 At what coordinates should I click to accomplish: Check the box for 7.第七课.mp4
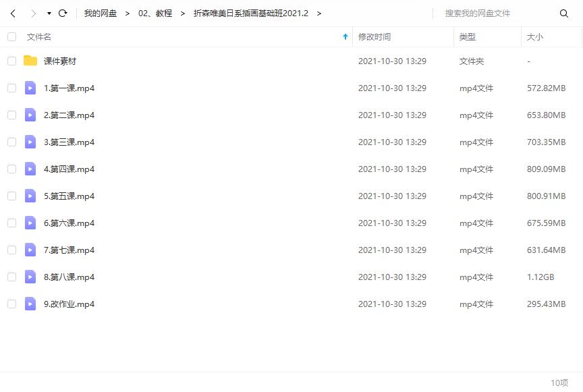(12, 250)
